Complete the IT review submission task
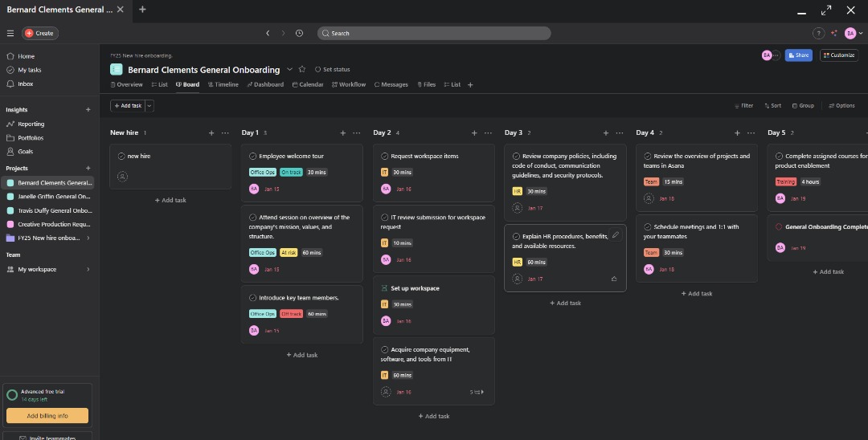 coord(385,218)
